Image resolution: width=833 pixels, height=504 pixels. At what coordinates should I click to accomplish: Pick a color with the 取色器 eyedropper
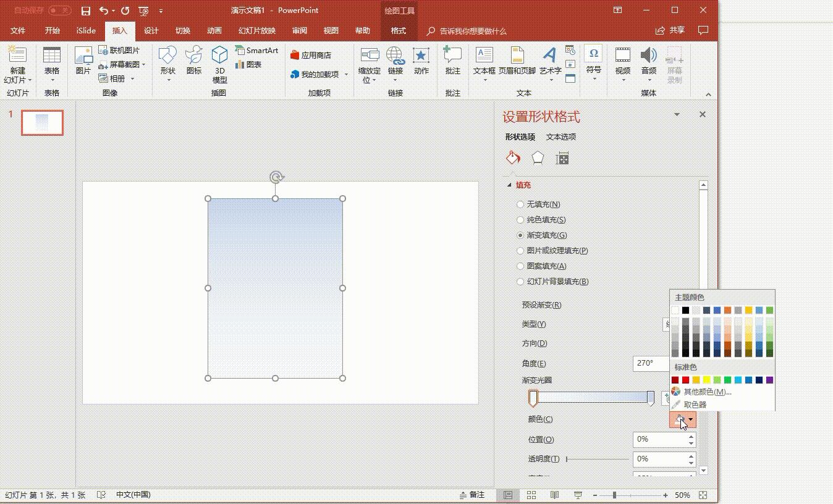[695, 404]
